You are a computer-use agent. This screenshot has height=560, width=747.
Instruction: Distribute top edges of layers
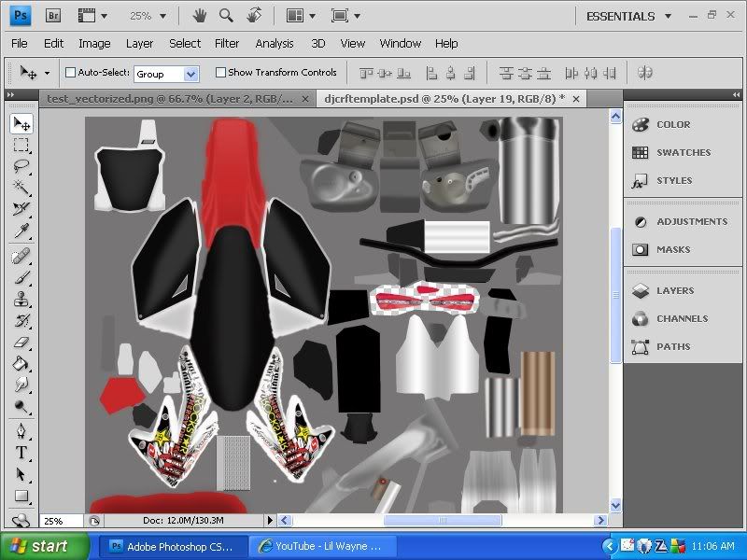tap(506, 73)
